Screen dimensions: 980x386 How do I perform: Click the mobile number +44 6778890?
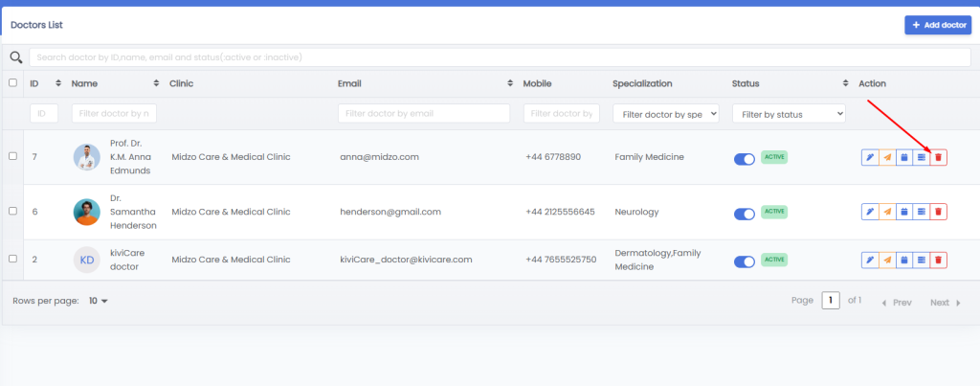[x=553, y=157]
